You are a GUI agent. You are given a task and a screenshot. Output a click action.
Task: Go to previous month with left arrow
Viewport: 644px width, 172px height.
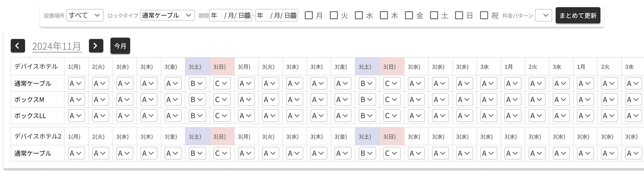tap(18, 45)
